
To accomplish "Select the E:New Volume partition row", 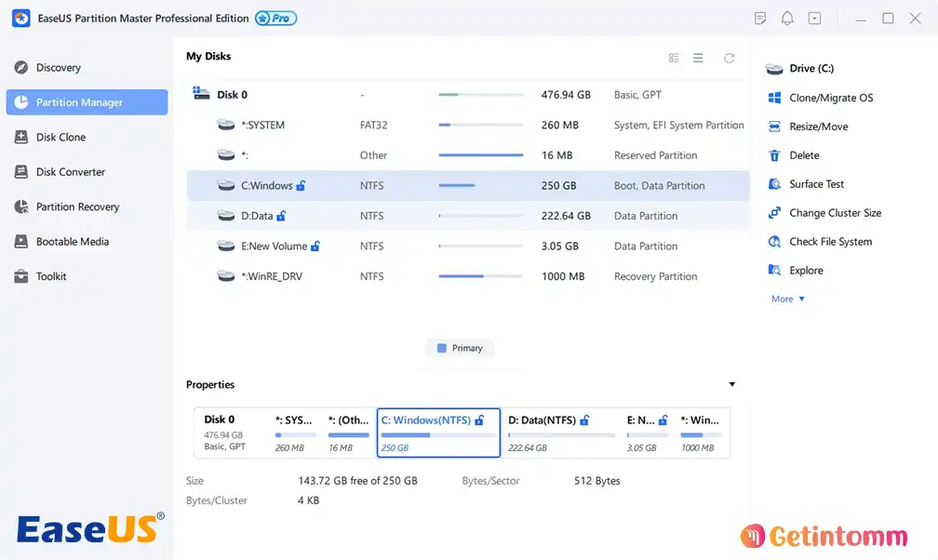I will click(468, 246).
